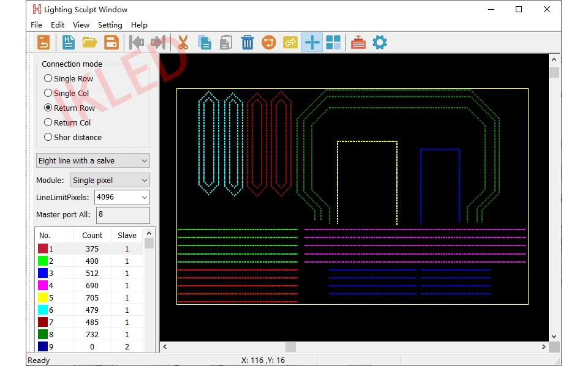Viewport: 588px width, 366px height.
Task: Open the Edit menu
Action: click(x=58, y=24)
